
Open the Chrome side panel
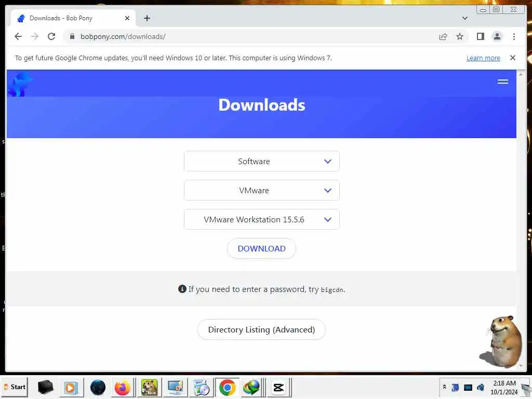point(481,36)
